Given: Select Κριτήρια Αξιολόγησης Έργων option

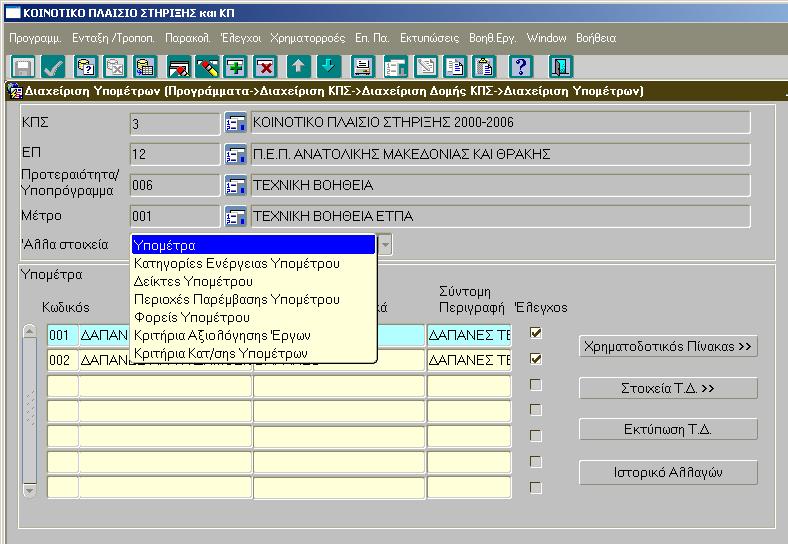Looking at the screenshot, I should (x=253, y=335).
